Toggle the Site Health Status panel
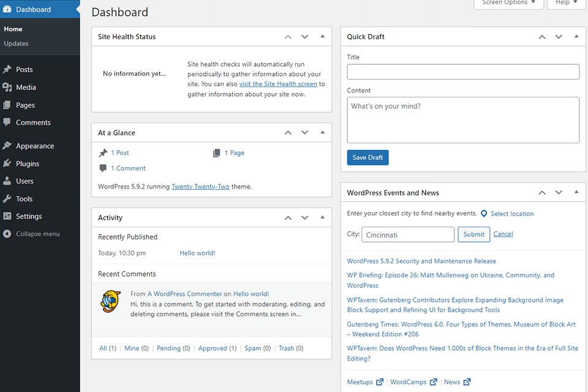 pos(322,37)
